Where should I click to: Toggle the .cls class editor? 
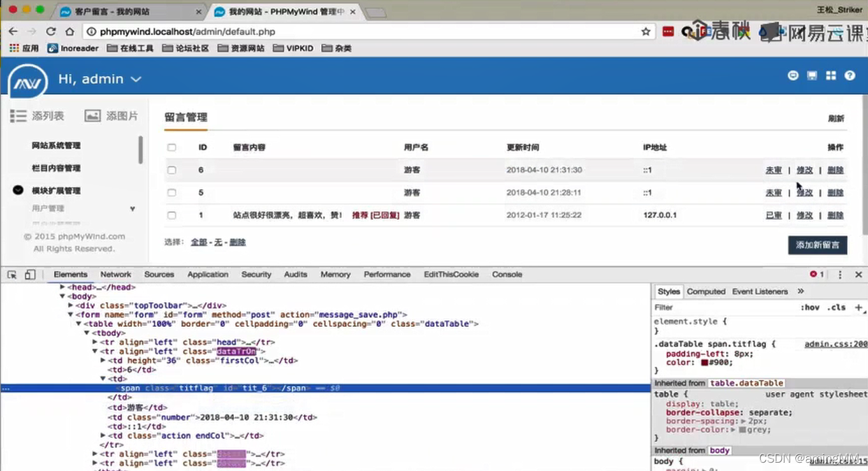point(836,307)
